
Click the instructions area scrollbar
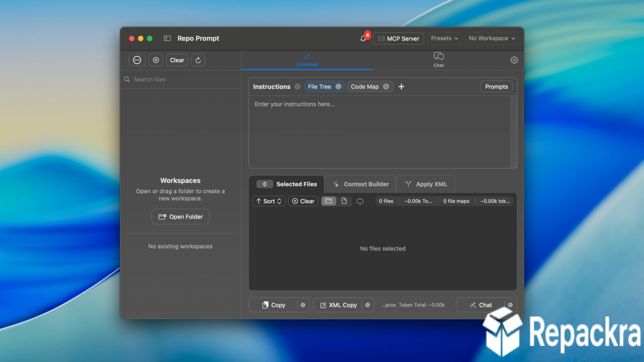tap(513, 132)
